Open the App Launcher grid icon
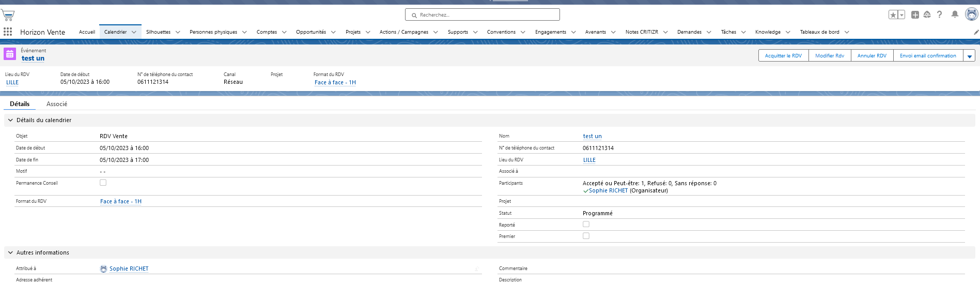This screenshot has height=283, width=980. (x=8, y=32)
